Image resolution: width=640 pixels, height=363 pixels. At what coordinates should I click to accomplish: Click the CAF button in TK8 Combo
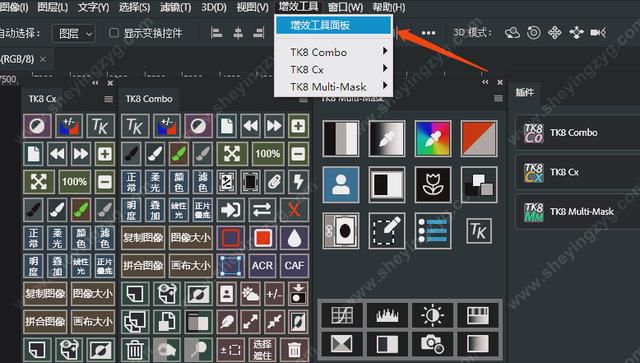click(x=294, y=265)
